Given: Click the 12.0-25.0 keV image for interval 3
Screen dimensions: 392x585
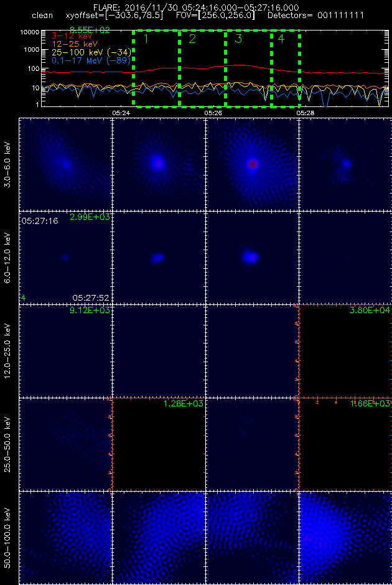Looking at the screenshot, I should pos(252,351).
